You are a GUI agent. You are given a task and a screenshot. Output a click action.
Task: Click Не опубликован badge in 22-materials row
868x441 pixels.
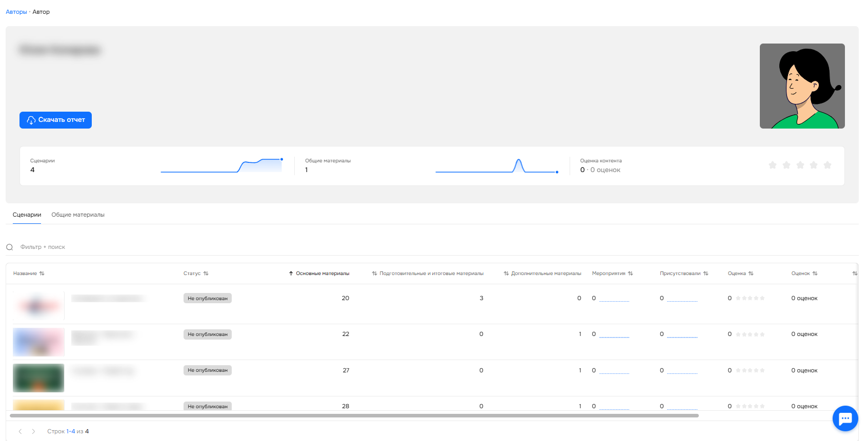(x=208, y=334)
